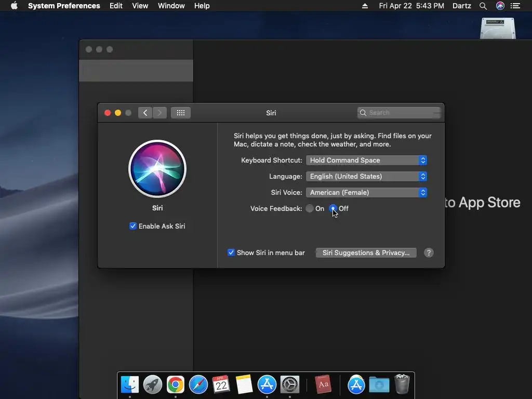This screenshot has width=532, height=399.
Task: Click the date and time in menu bar
Action: pyautogui.click(x=411, y=6)
